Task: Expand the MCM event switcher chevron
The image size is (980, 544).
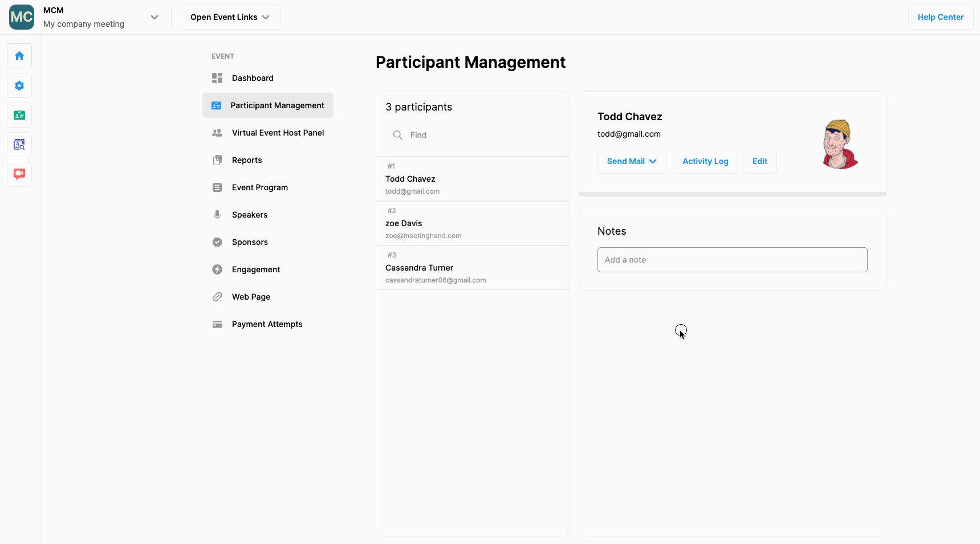Action: (154, 17)
